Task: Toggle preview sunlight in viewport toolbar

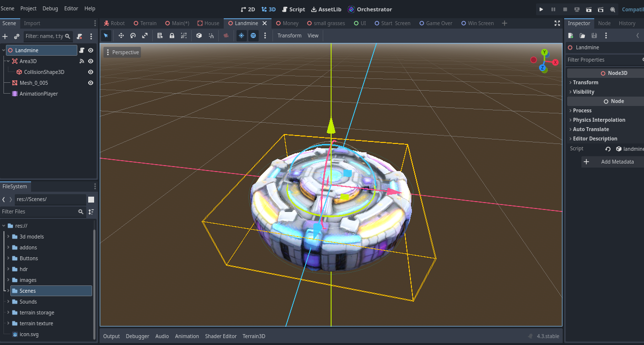Action: click(241, 35)
